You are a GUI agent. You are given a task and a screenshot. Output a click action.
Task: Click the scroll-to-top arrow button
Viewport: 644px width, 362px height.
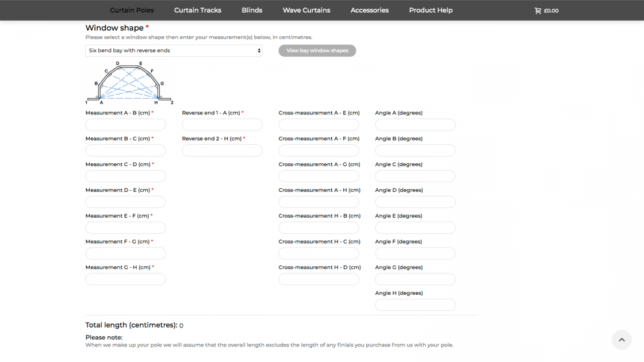tap(621, 340)
